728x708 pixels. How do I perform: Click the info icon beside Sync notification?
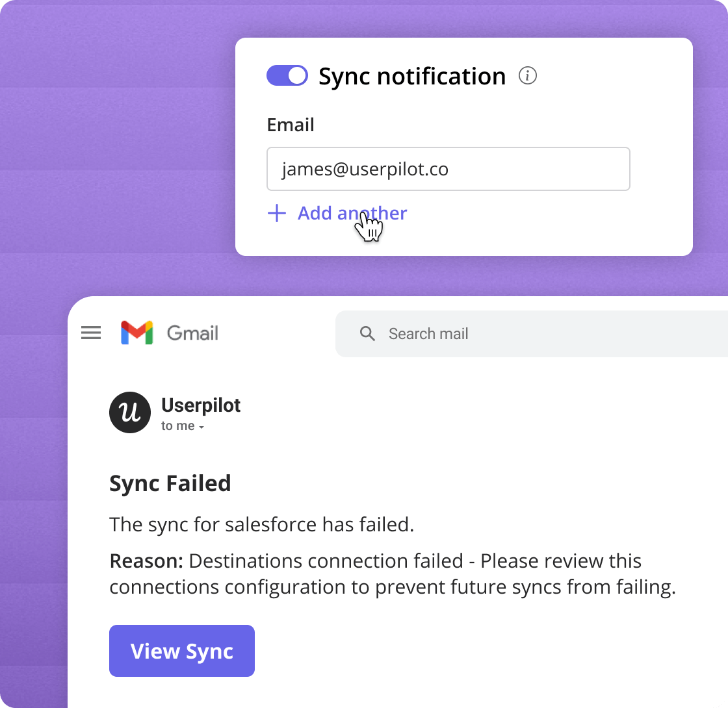click(x=528, y=76)
